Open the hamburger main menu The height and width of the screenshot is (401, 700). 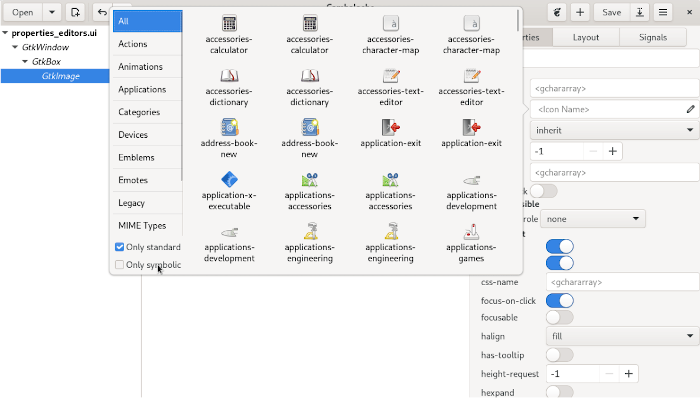tap(663, 12)
